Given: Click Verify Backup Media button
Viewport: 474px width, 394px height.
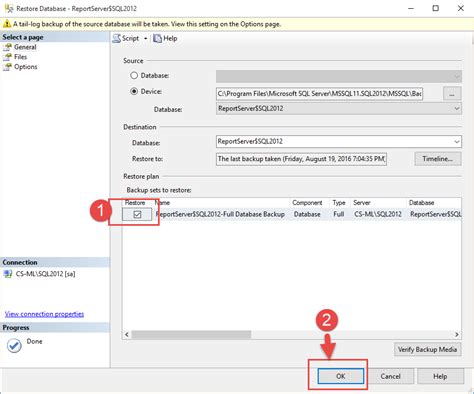Looking at the screenshot, I should (428, 349).
